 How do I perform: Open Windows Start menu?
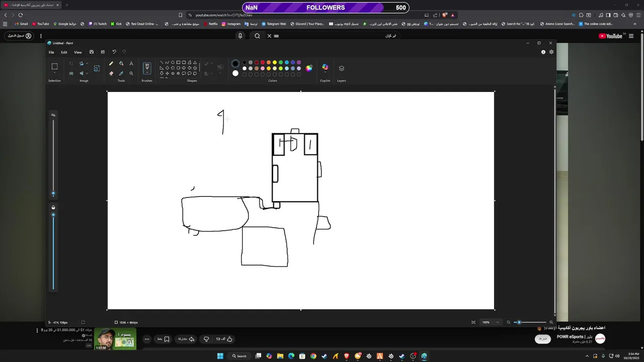pos(220,356)
